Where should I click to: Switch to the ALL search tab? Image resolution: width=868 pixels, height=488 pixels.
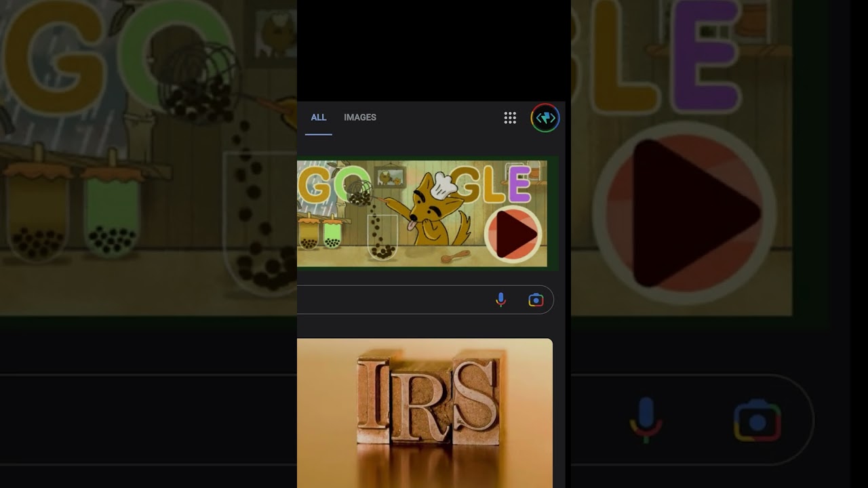coord(319,117)
